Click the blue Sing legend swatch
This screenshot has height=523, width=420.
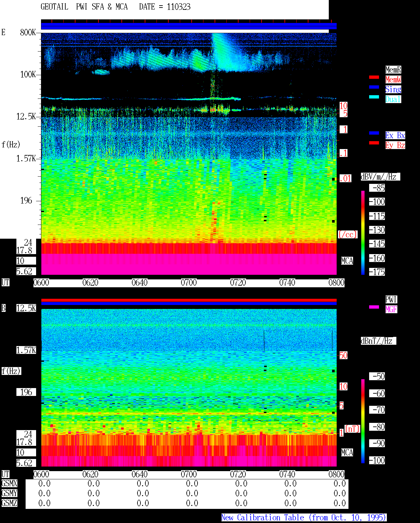click(374, 87)
